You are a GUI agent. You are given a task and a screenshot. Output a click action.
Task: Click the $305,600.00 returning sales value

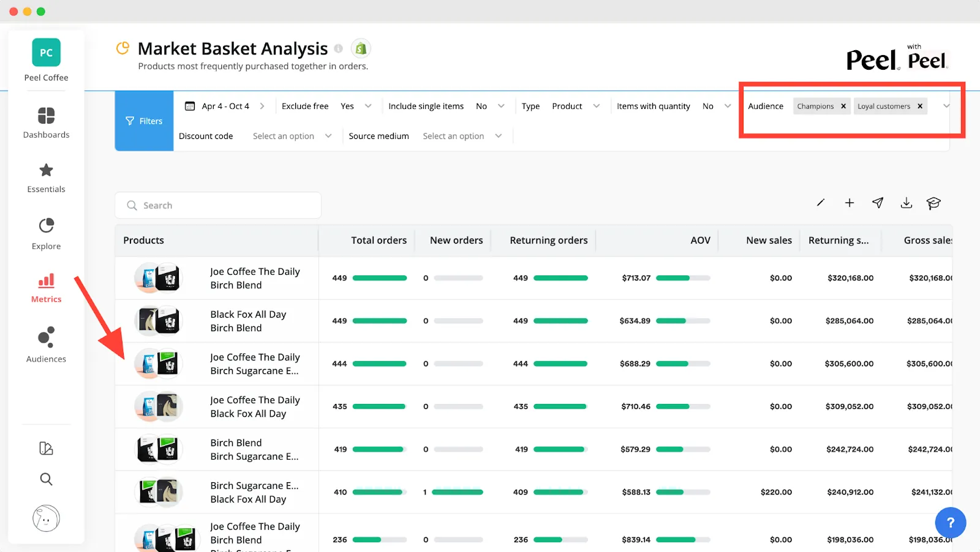tap(849, 364)
